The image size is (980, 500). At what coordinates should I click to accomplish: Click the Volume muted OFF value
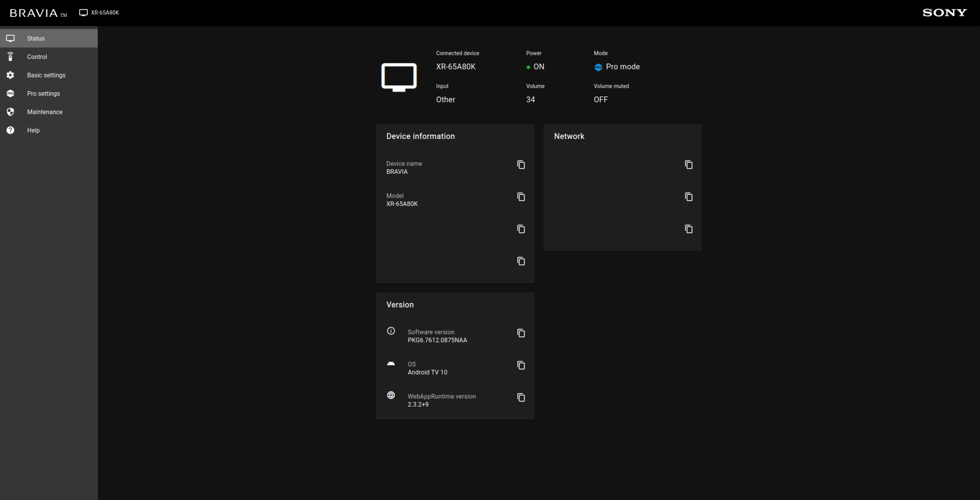[601, 100]
